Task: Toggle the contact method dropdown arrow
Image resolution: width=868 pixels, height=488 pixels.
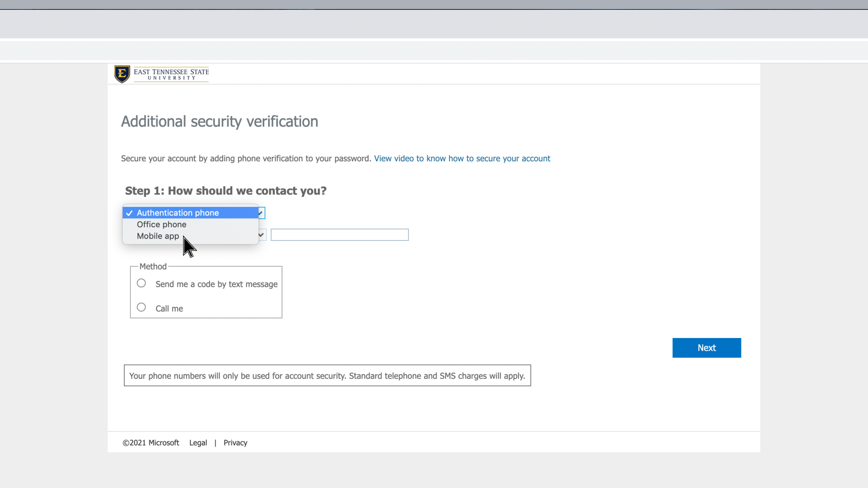Action: tap(261, 213)
